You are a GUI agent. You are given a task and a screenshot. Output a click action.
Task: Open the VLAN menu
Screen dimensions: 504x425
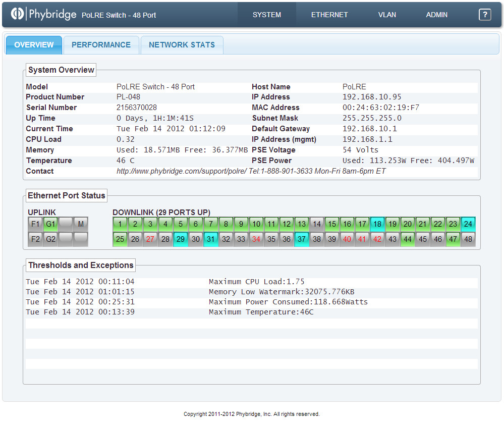387,15
